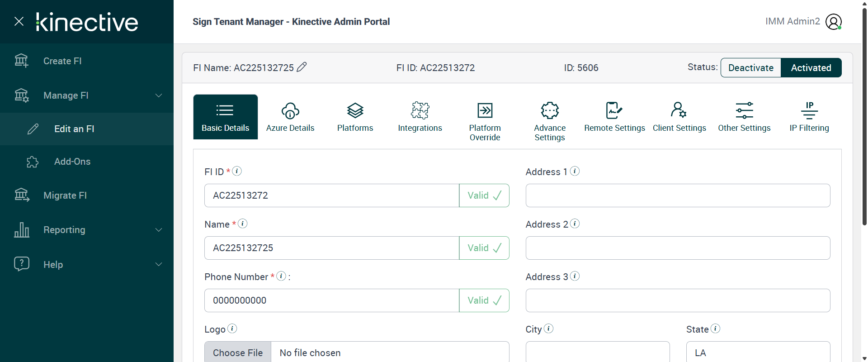The width and height of the screenshot is (868, 362).
Task: Select Create FI in the sidebar
Action: [x=62, y=61]
